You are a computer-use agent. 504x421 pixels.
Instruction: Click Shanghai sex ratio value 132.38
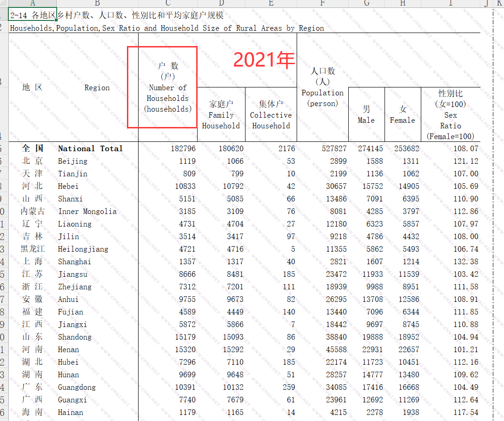[x=466, y=261]
